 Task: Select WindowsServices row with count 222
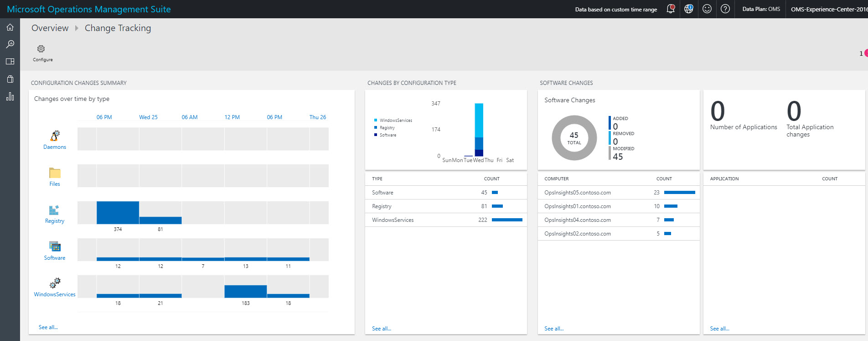[x=446, y=220]
